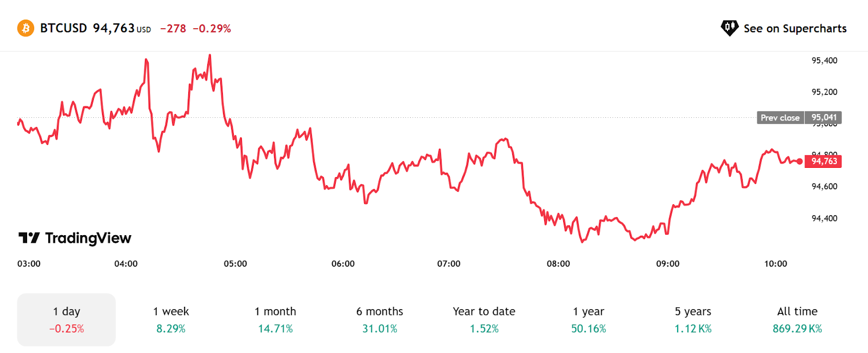Choose the Year to date range

[484, 319]
